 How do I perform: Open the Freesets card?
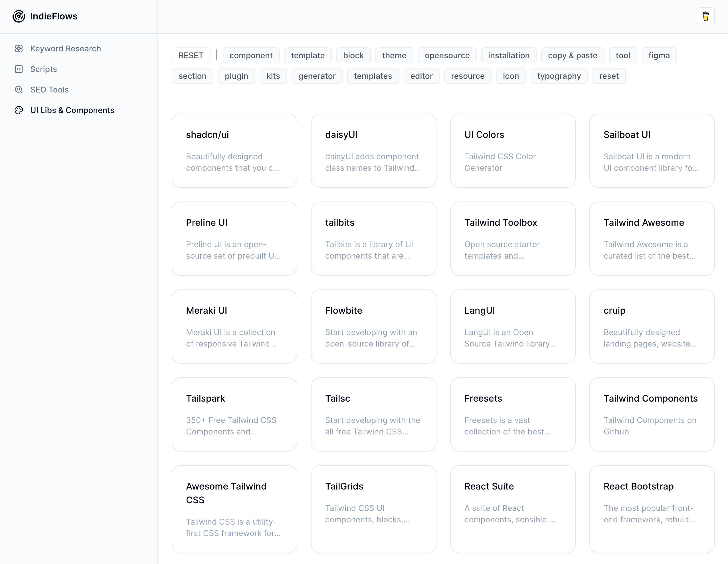tap(513, 414)
